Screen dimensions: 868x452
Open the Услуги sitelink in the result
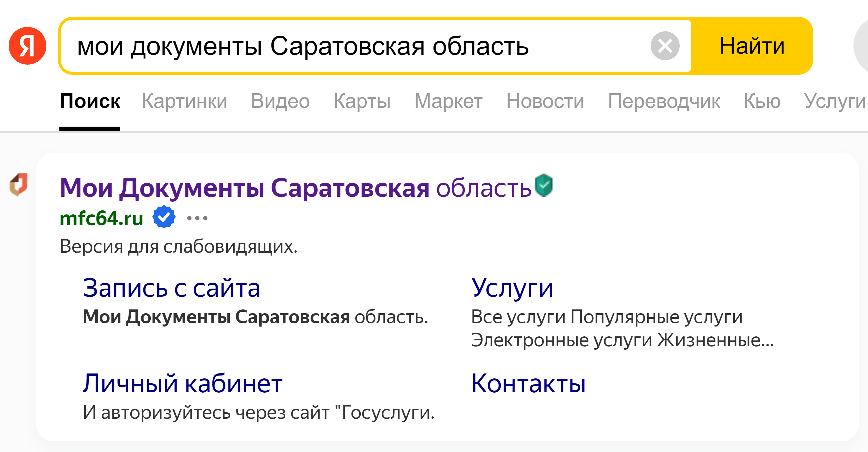point(512,288)
